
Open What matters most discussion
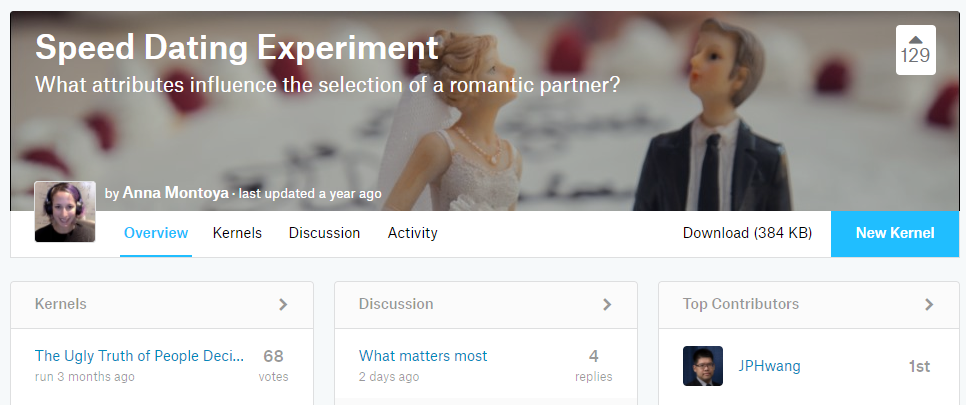click(423, 356)
